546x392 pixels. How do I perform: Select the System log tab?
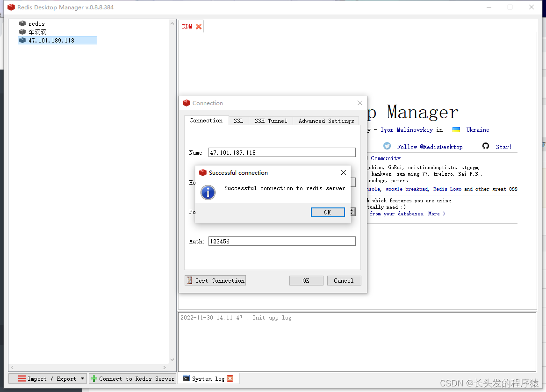(x=208, y=378)
